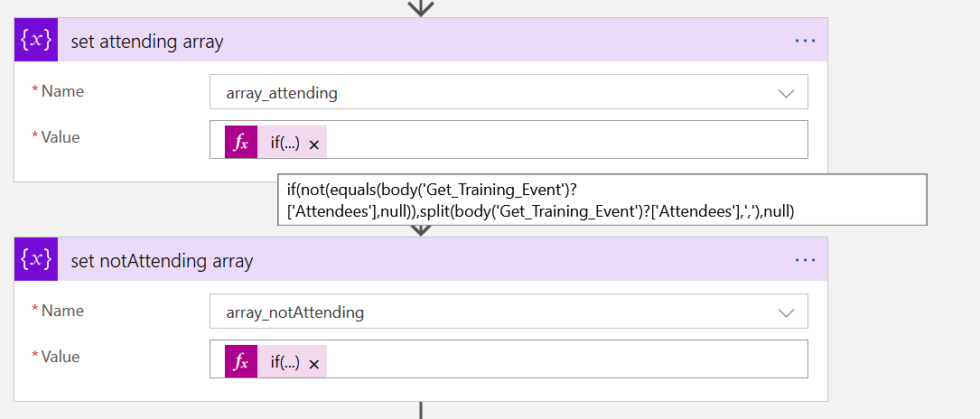Expand the array_attending dropdown chevron
This screenshot has height=419, width=980.
coord(785,93)
